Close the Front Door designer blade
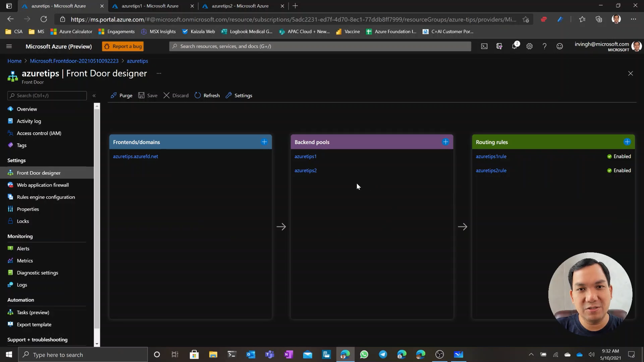 (630, 73)
